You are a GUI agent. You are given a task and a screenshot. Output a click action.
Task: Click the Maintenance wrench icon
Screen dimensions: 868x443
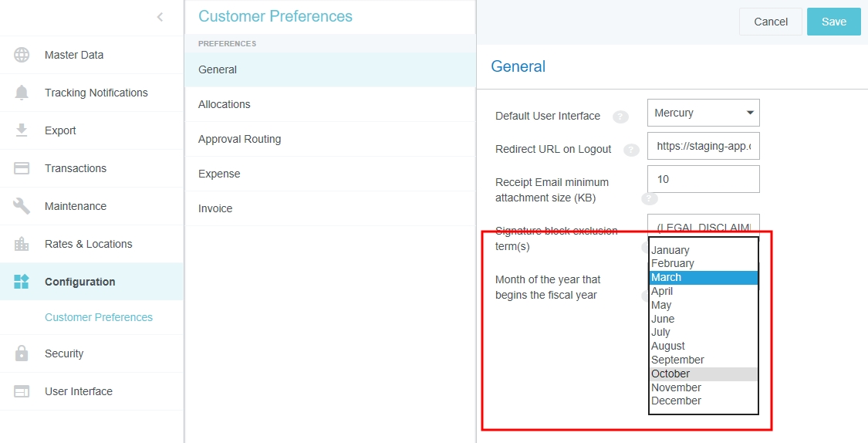coord(22,206)
